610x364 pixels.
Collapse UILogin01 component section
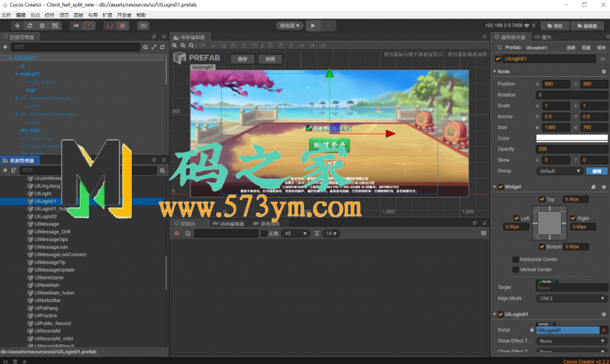point(494,314)
